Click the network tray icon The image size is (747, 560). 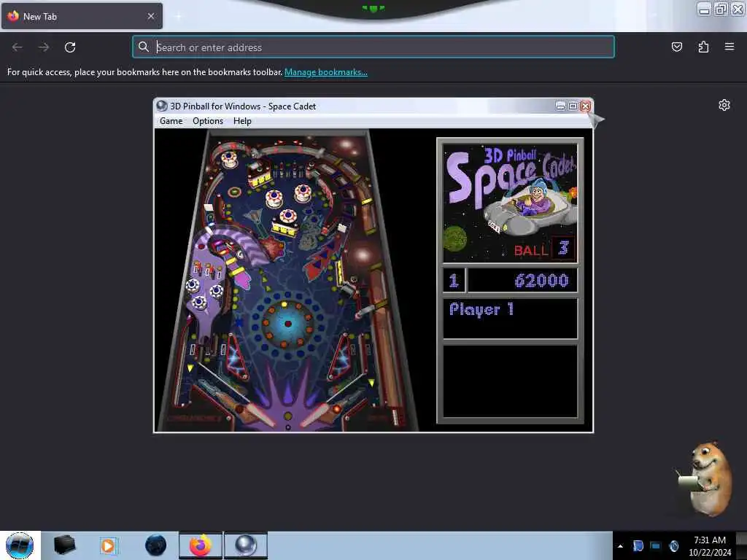(x=656, y=545)
